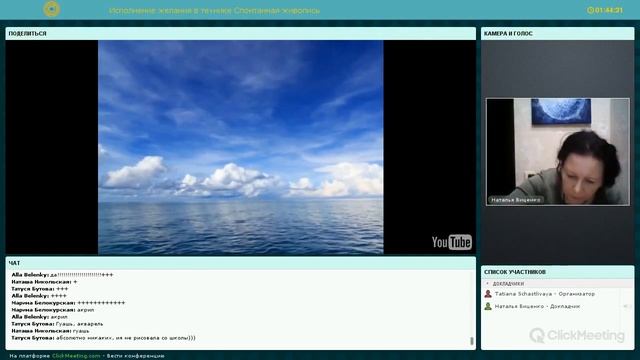Image resolution: width=640 pixels, height=360 pixels.
Task: Open the Чат panel header
Action: click(240, 263)
